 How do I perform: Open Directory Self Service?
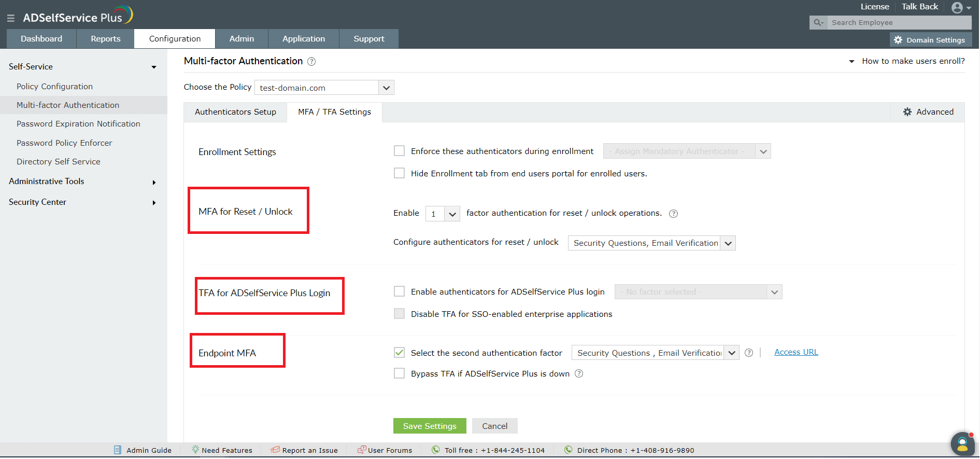pos(59,162)
